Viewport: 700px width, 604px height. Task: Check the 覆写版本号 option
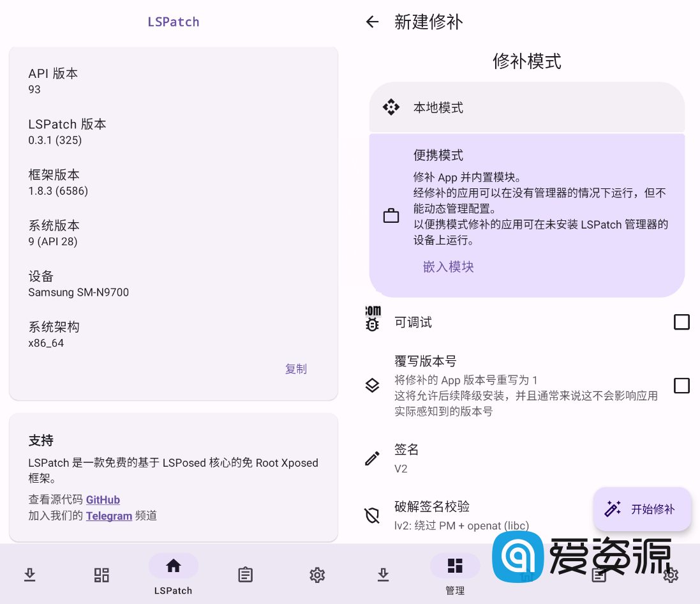point(681,386)
